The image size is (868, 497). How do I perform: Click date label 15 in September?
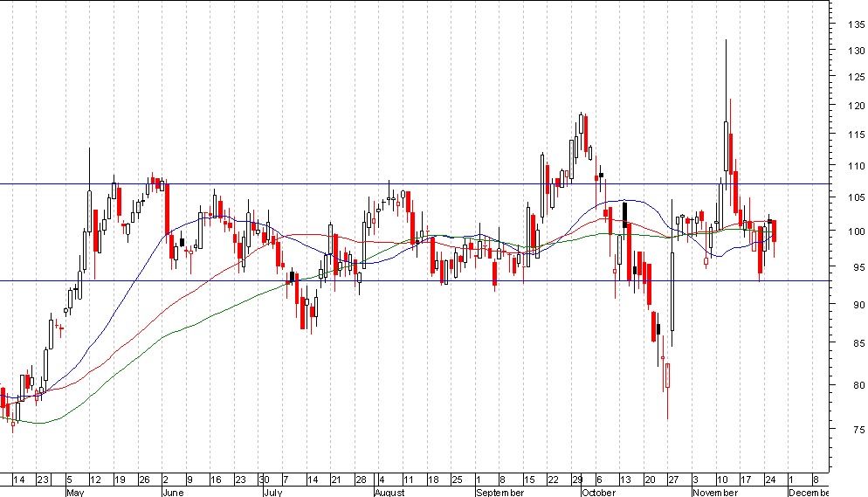pyautogui.click(x=529, y=480)
